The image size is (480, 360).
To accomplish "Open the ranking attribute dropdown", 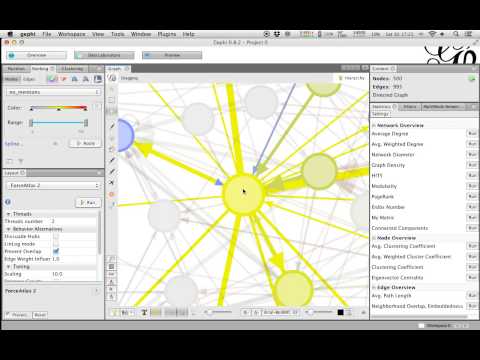I will tap(53, 92).
